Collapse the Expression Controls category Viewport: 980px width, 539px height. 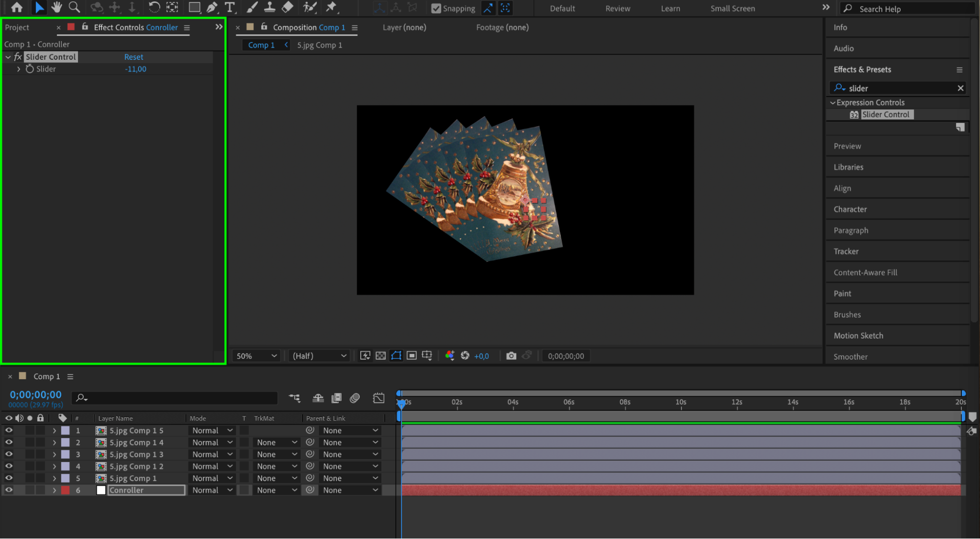pyautogui.click(x=832, y=102)
